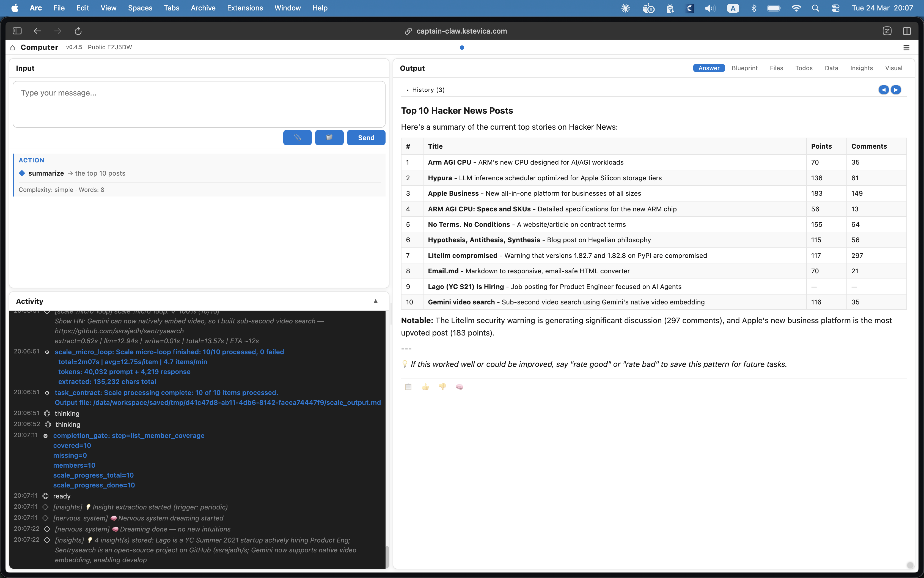This screenshot has width=924, height=578.
Task: Rate the answer with thumbs up
Action: 425,387
